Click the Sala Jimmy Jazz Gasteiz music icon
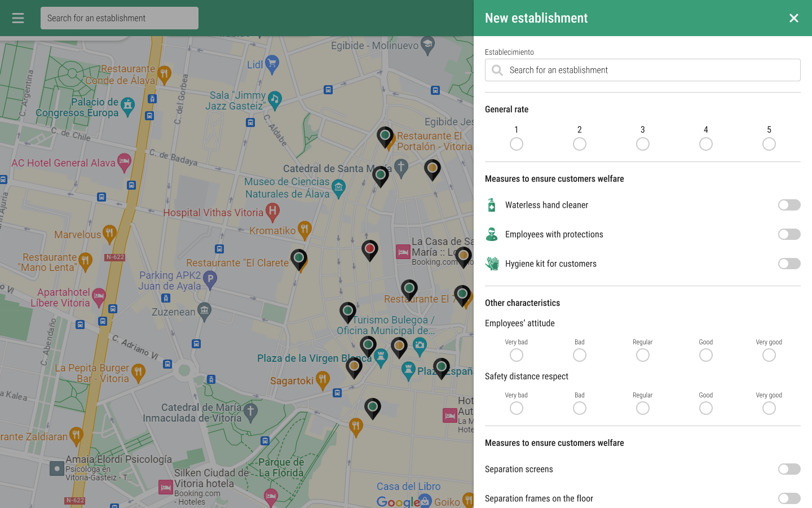 click(275, 100)
